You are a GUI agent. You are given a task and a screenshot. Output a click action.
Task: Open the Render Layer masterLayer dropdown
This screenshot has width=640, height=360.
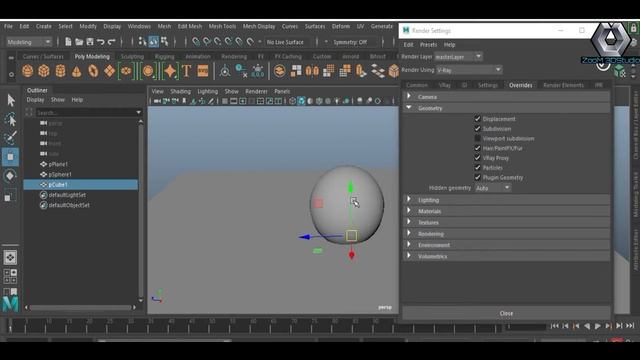(x=458, y=57)
